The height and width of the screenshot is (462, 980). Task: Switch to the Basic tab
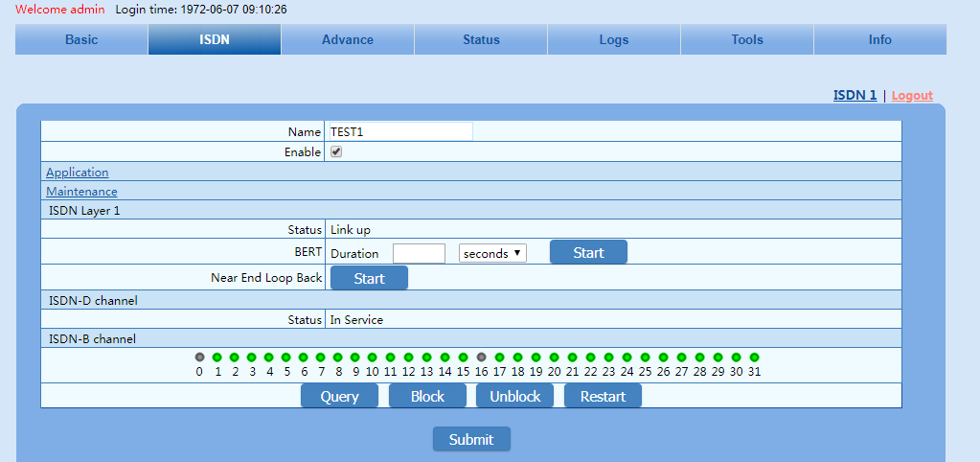(81, 39)
